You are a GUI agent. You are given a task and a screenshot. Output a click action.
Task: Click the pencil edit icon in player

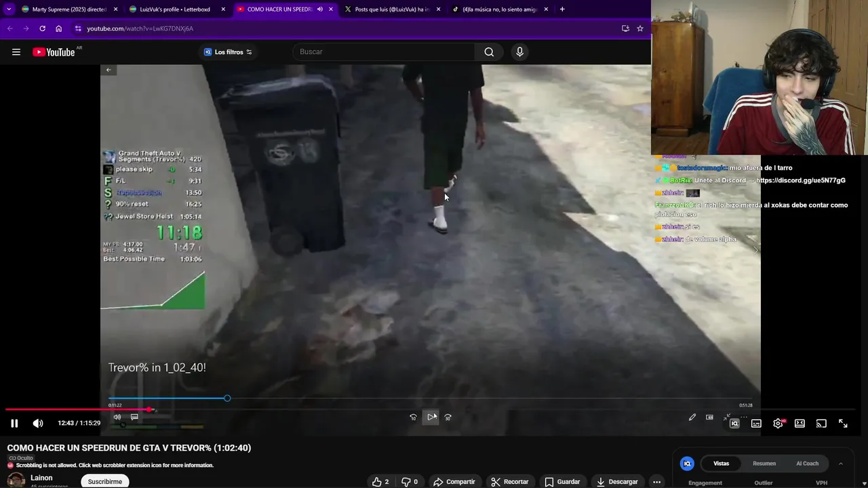(692, 418)
